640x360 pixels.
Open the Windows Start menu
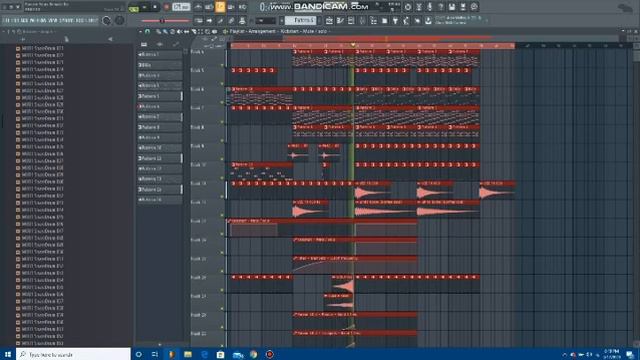8,354
